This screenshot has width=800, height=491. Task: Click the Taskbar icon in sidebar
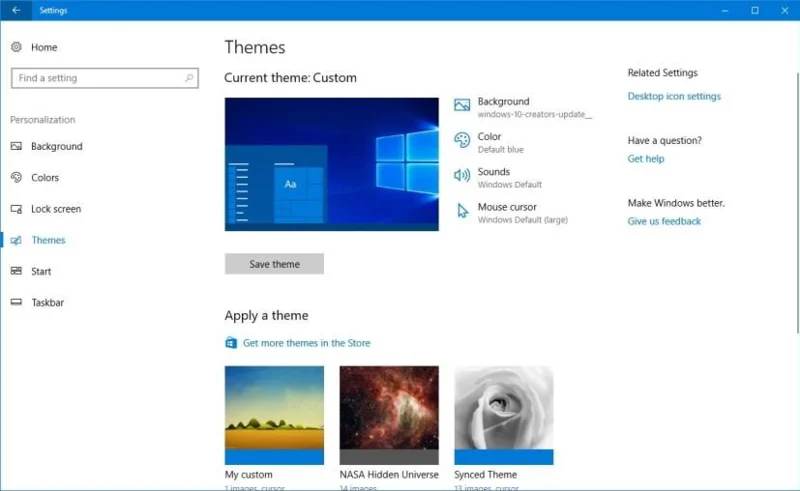(x=16, y=302)
